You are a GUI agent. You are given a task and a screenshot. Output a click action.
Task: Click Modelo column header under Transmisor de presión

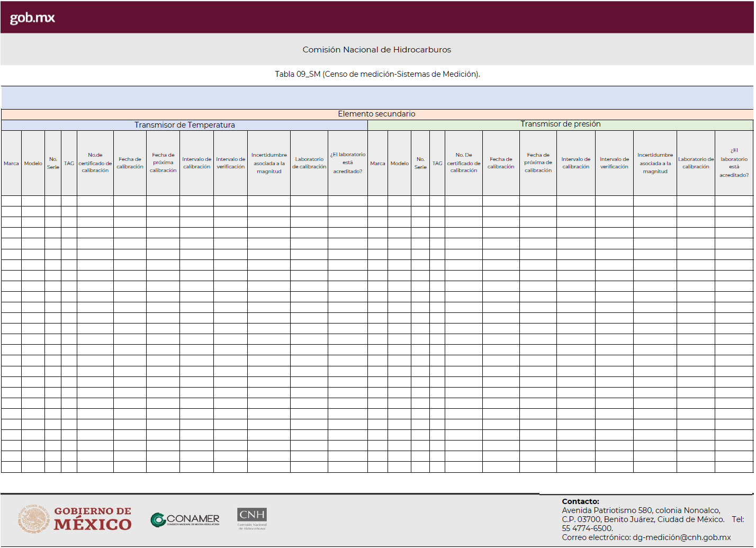tap(399, 164)
